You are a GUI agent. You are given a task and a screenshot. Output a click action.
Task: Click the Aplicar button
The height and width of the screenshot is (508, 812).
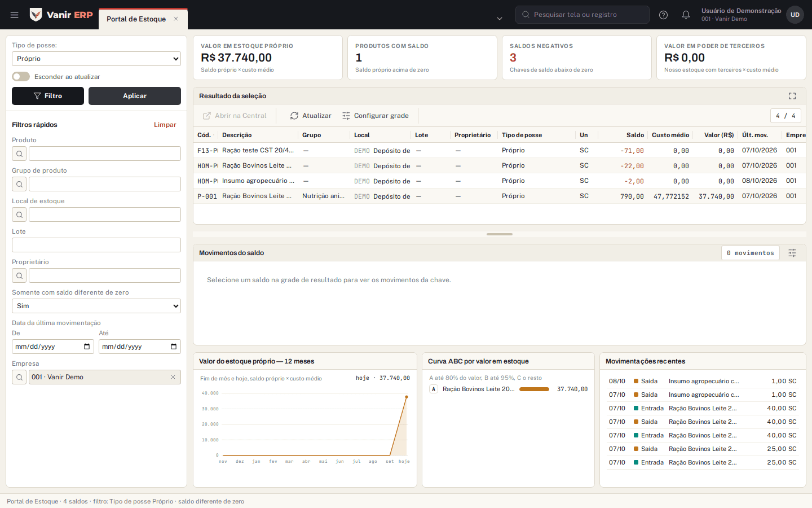click(x=135, y=96)
